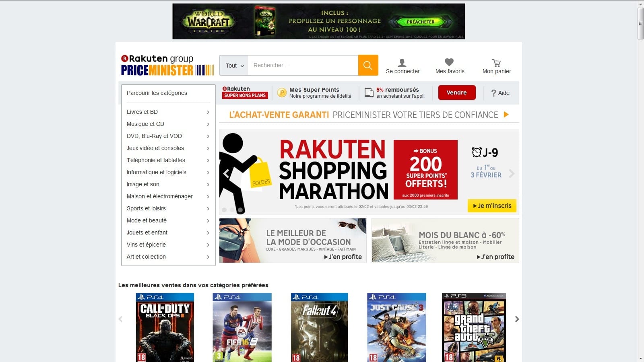Select the third carousel slide dot
The image size is (644, 362).
click(240, 210)
